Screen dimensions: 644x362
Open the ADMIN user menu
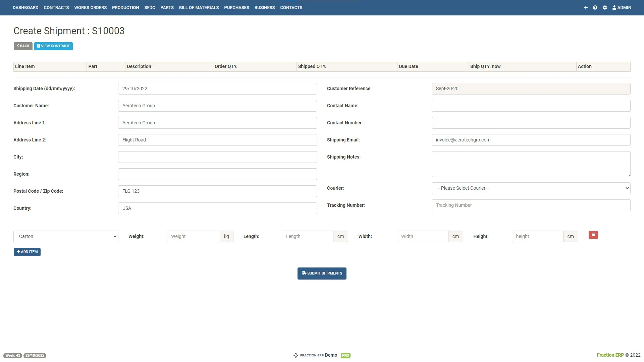[622, 7]
